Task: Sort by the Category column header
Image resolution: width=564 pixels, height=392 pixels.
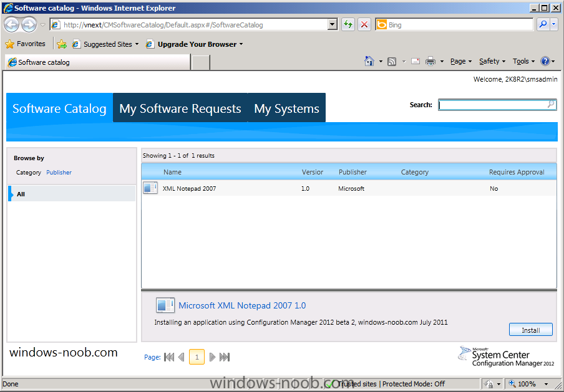Action: 415,172
